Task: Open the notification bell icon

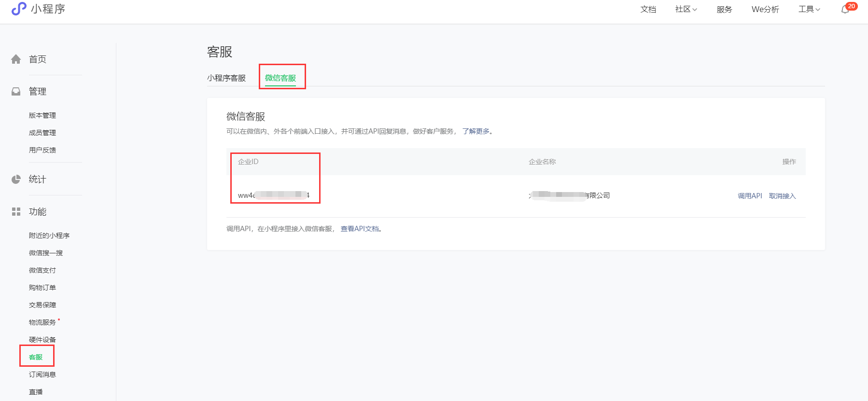Action: tap(845, 9)
